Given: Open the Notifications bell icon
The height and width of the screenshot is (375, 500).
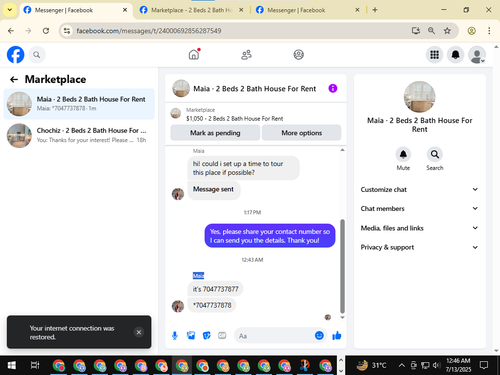Looking at the screenshot, I should (x=455, y=55).
